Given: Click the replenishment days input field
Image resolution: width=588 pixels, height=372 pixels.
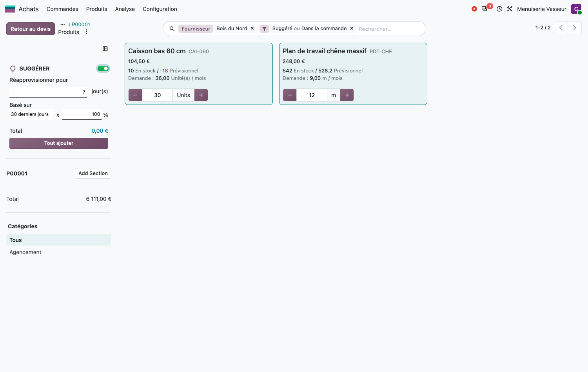Looking at the screenshot, I should (48, 92).
